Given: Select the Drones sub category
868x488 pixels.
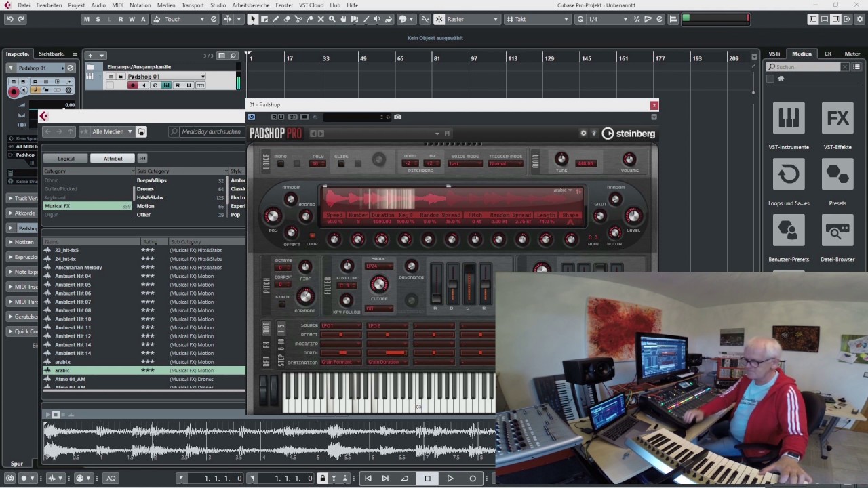Looking at the screenshot, I should 180,188.
